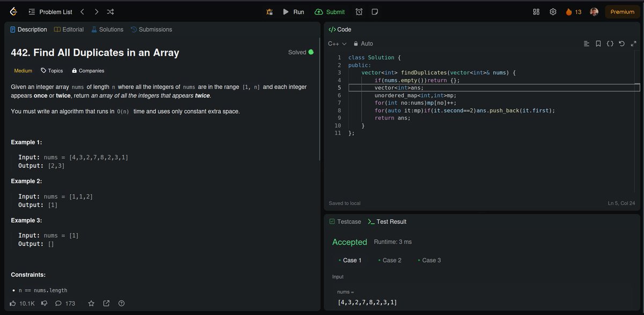Click the Example 1 heading
The height and width of the screenshot is (315, 644).
pos(27,142)
